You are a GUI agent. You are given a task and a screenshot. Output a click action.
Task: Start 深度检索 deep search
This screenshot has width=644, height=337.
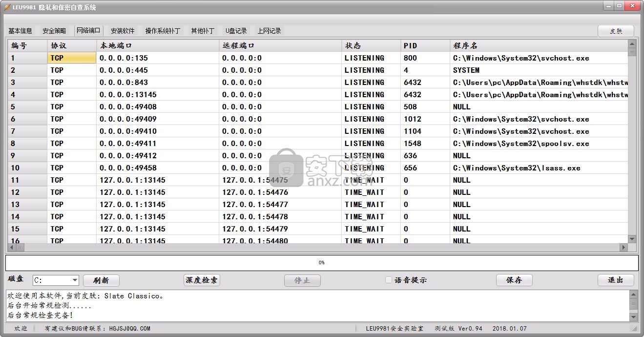pos(202,280)
